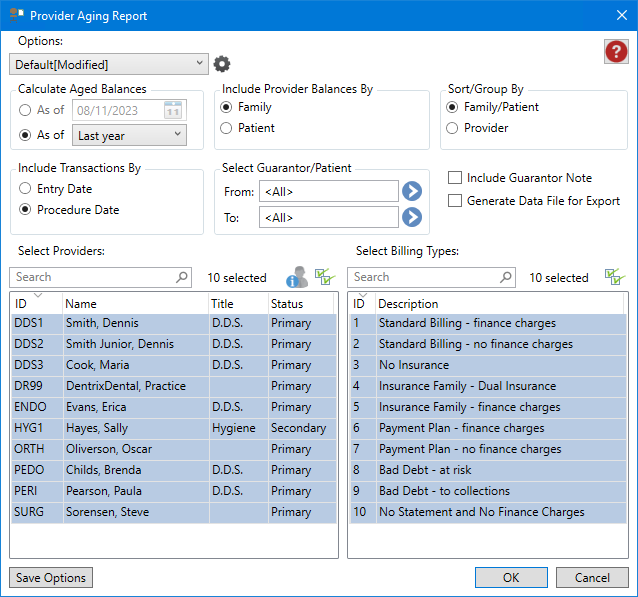Select Provider under Sort/Group By

(453, 128)
